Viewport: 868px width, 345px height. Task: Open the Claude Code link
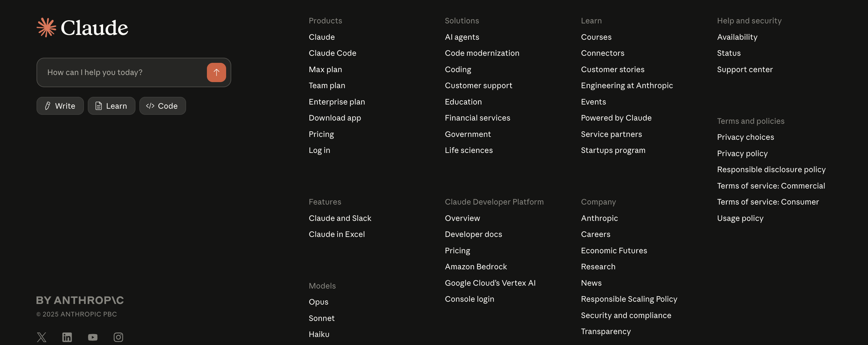point(332,53)
